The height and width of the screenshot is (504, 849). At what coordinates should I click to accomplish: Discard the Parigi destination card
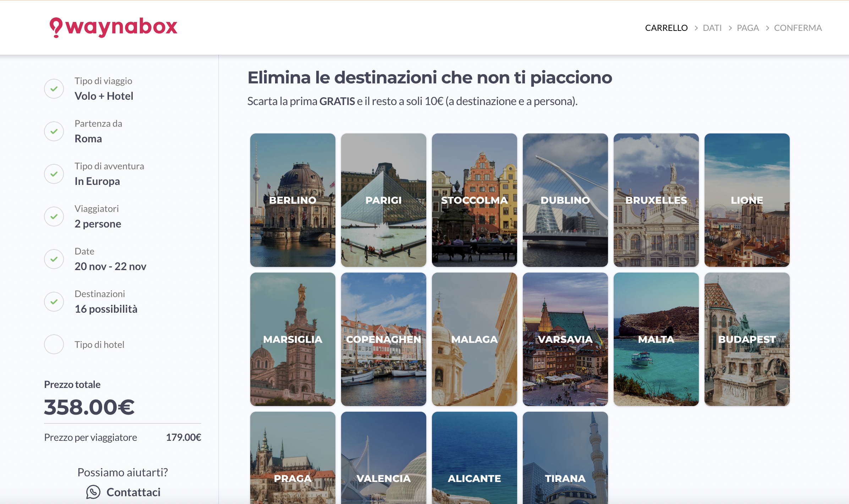[384, 200]
